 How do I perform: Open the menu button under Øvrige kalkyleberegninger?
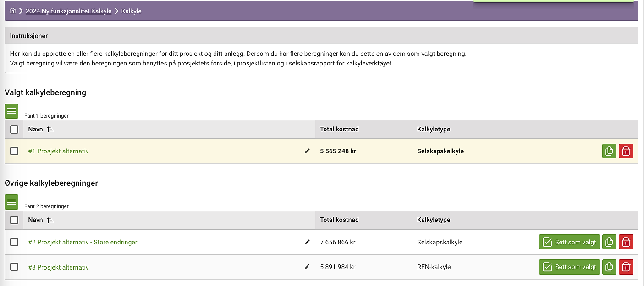click(x=11, y=202)
